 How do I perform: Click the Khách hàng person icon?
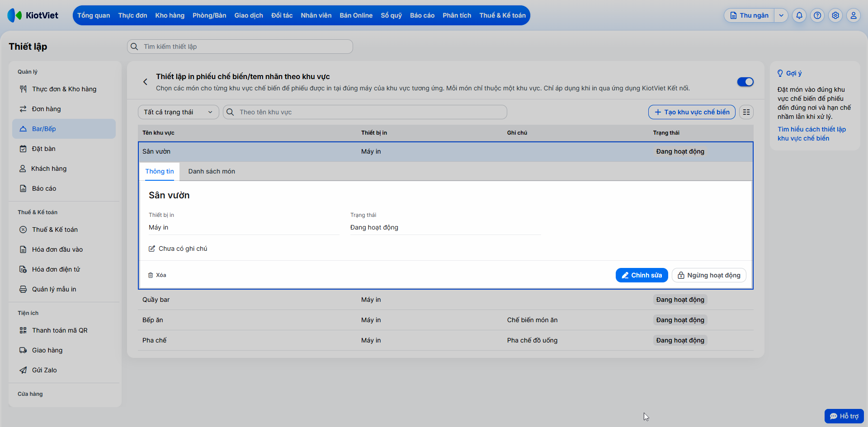click(23, 169)
